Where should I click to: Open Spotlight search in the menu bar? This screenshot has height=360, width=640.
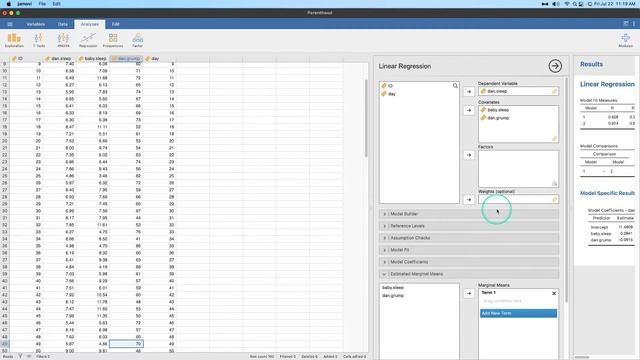(x=574, y=4)
